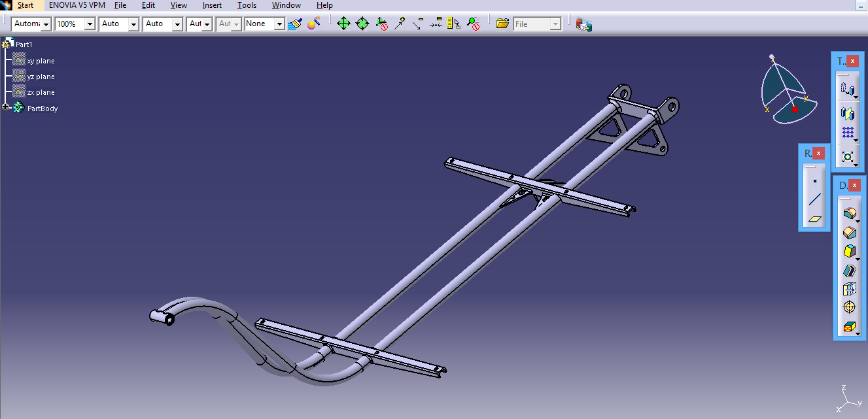Open the Start menu
The image size is (868, 419).
click(26, 5)
